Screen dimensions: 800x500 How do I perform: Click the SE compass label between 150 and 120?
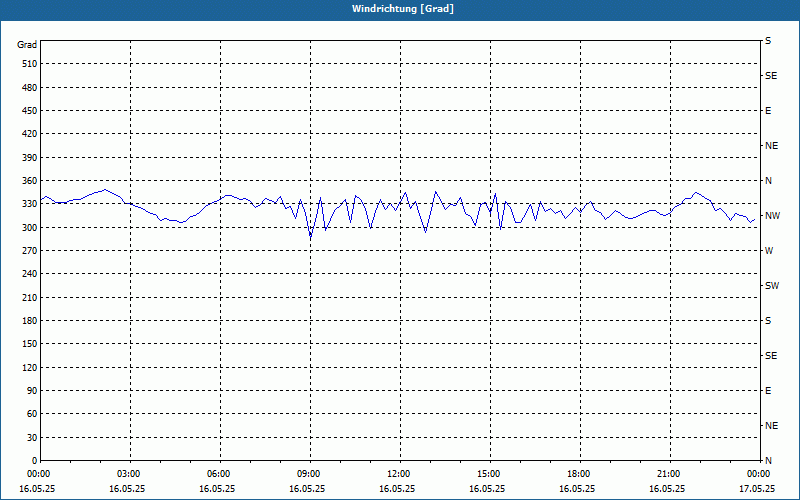(771, 356)
